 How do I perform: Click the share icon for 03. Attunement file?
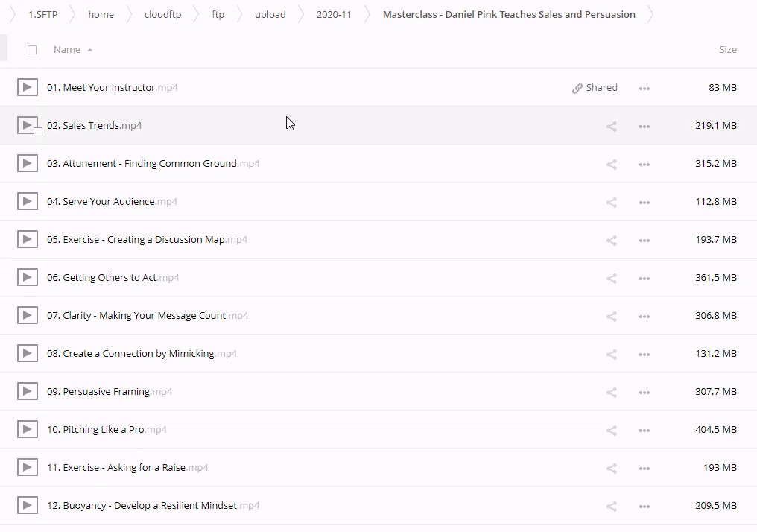click(x=612, y=164)
